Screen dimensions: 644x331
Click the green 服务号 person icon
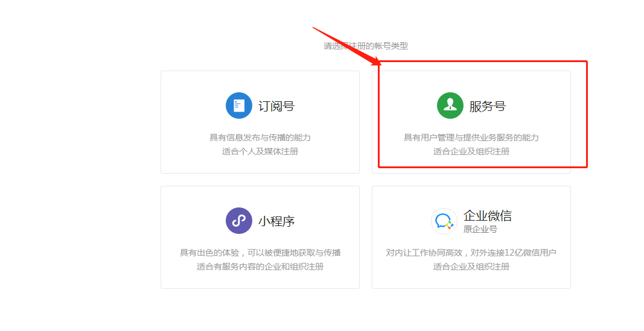pos(450,106)
